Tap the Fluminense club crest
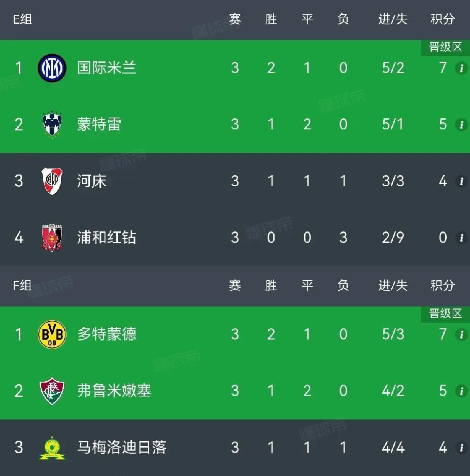The width and height of the screenshot is (470, 476). click(52, 391)
